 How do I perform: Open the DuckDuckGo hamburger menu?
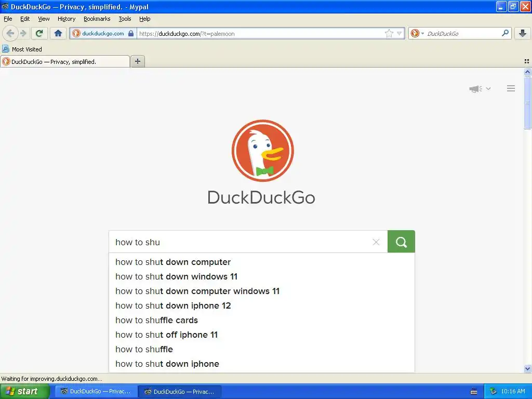tap(511, 88)
